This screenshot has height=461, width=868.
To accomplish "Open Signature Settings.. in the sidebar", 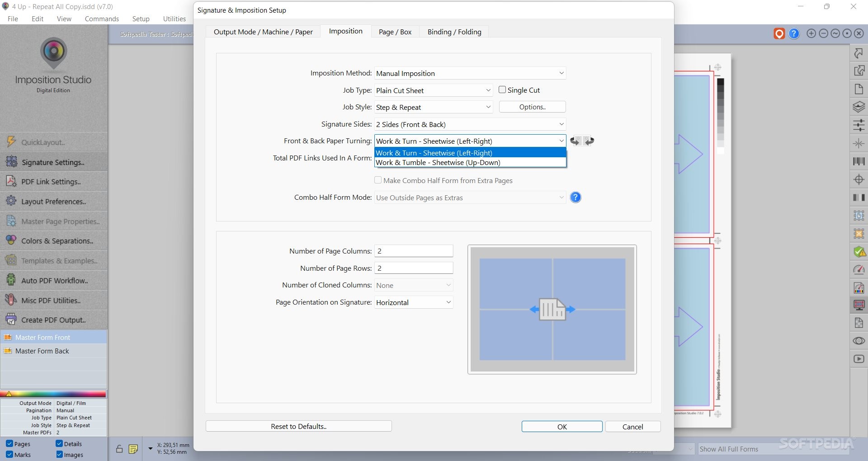I will [x=54, y=162].
